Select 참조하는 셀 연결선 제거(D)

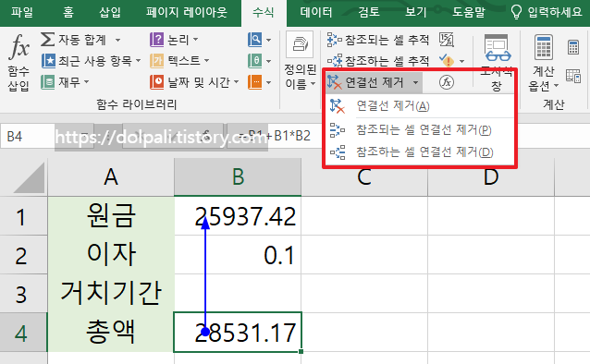420,152
